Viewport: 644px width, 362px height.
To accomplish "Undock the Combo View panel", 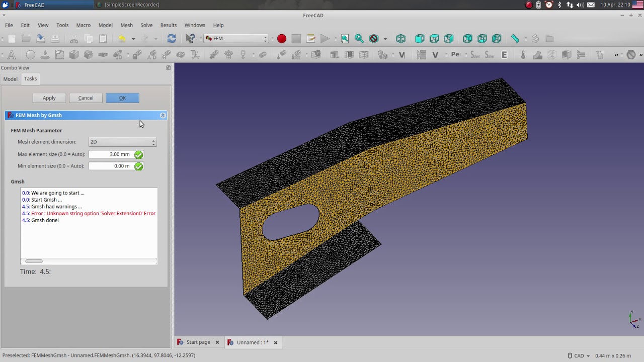I will tap(168, 68).
